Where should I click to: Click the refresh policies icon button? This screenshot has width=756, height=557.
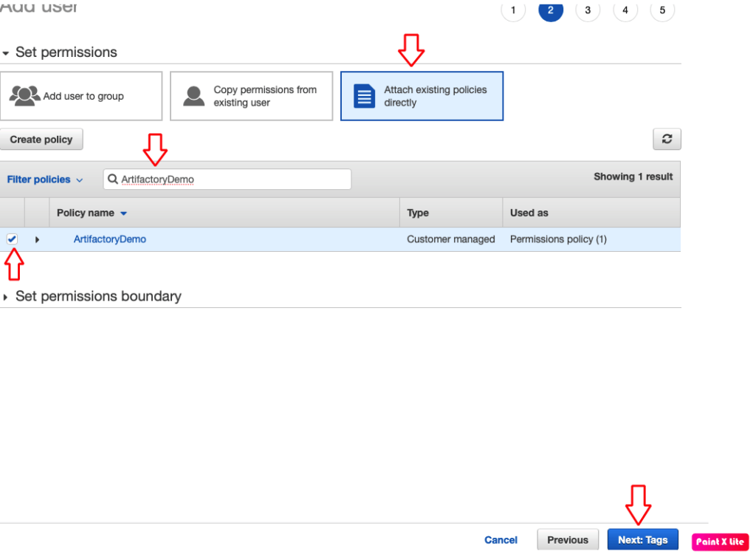point(667,139)
